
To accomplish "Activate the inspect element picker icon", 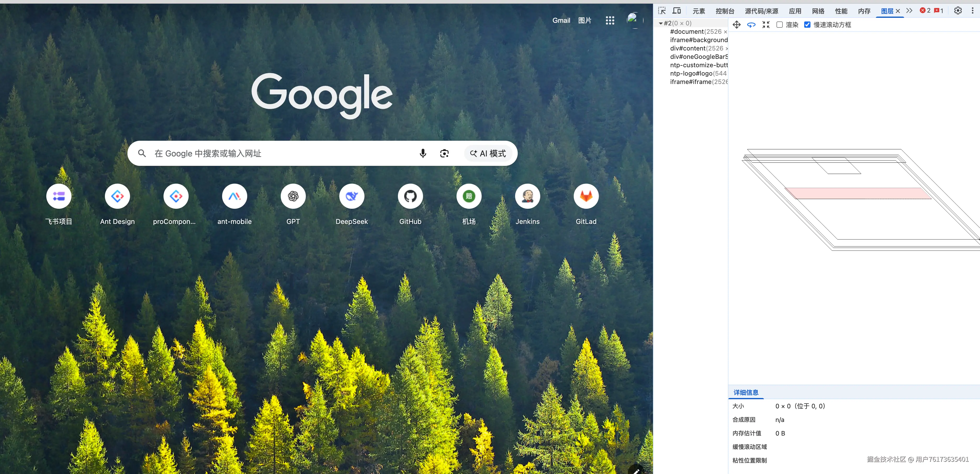I will pyautogui.click(x=662, y=11).
